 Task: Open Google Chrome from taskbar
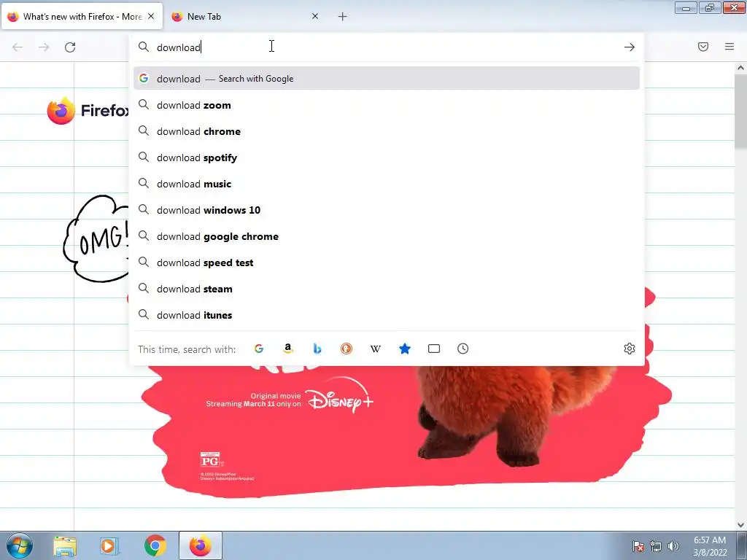[155, 546]
